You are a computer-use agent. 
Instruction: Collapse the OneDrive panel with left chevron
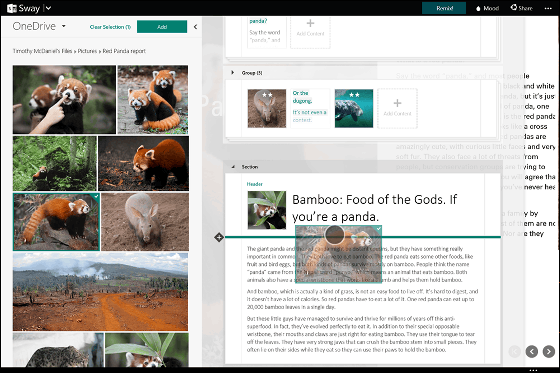(195, 27)
